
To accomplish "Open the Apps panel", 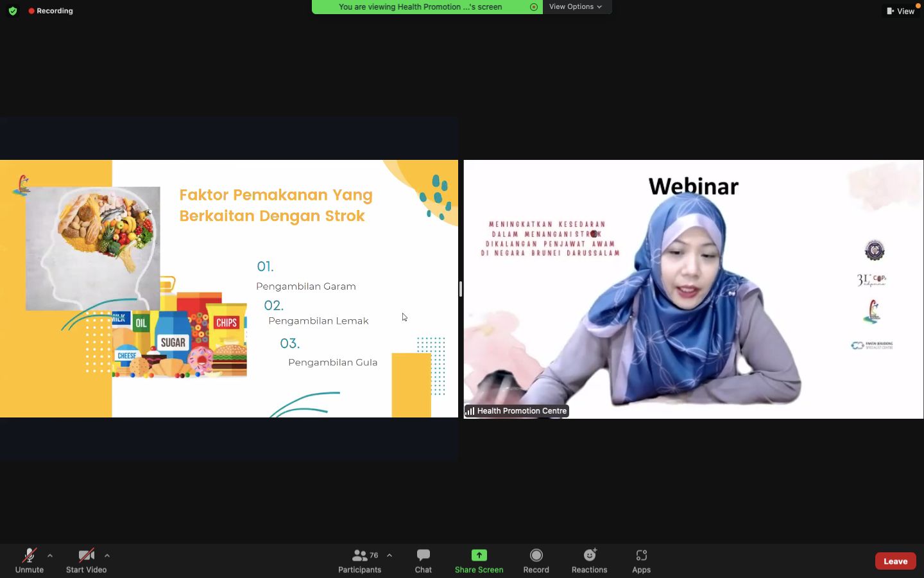I will 641,561.
